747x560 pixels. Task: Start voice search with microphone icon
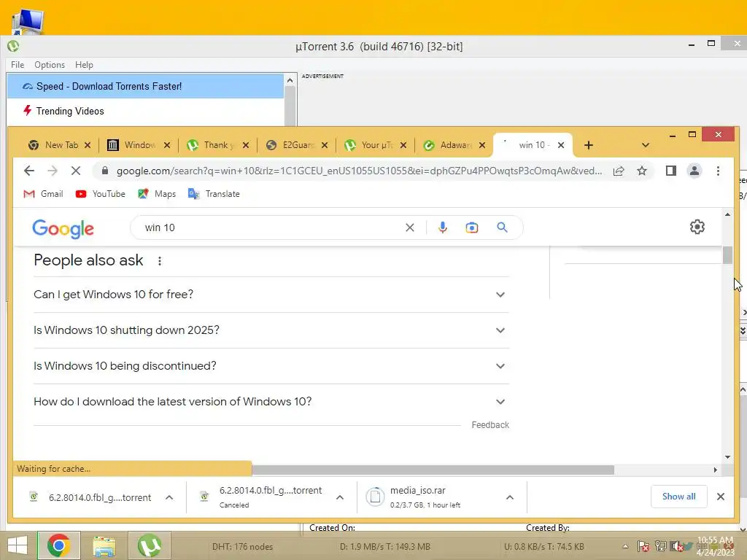(443, 227)
